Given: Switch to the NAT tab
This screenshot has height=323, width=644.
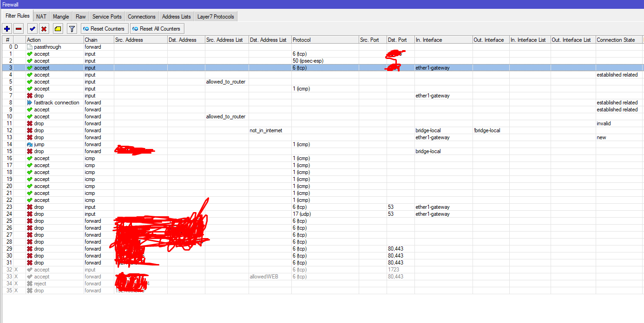Looking at the screenshot, I should point(41,16).
